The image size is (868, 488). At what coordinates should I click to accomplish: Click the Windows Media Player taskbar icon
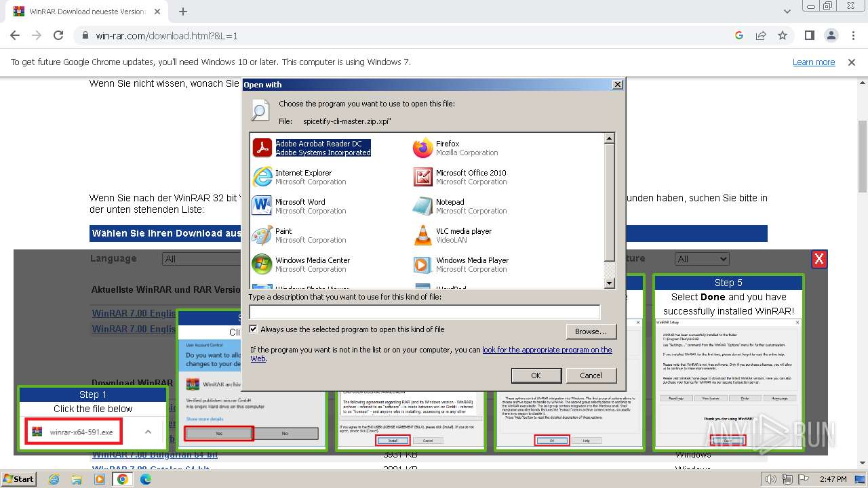100,479
